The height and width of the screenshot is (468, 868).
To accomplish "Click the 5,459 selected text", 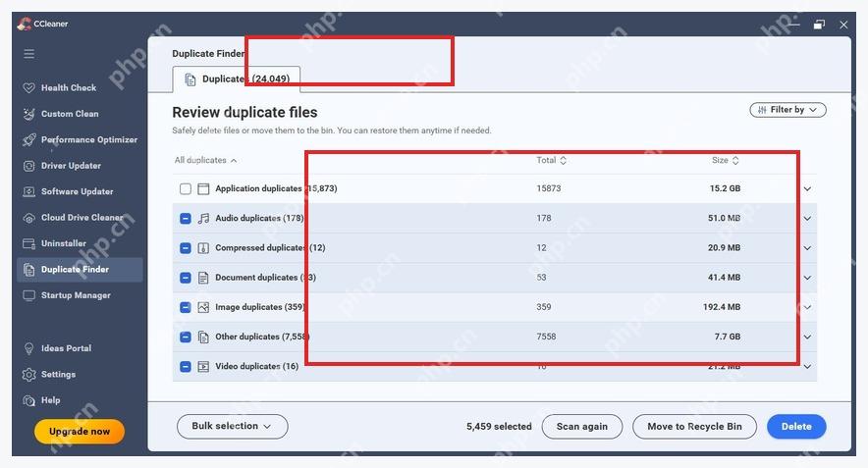I will pos(499,427).
